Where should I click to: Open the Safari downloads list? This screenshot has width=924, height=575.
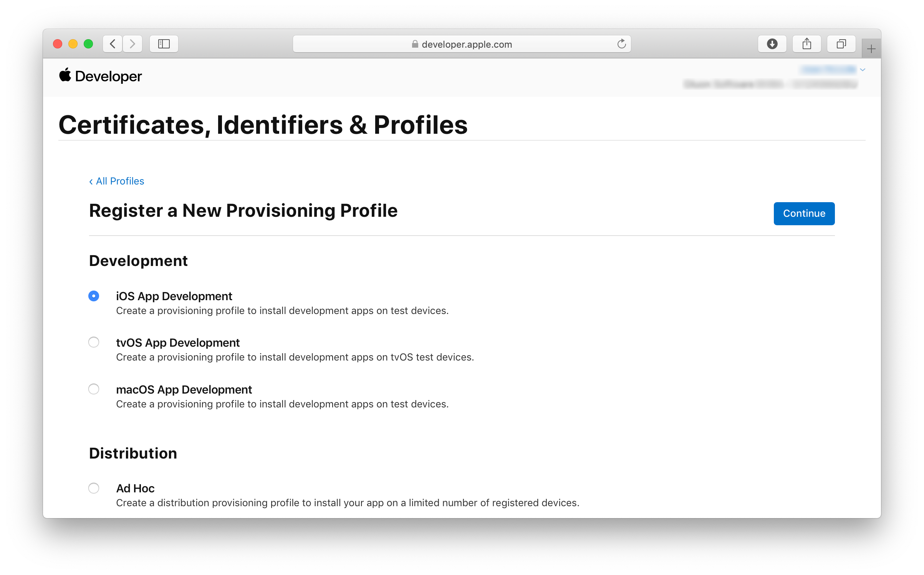tap(772, 44)
